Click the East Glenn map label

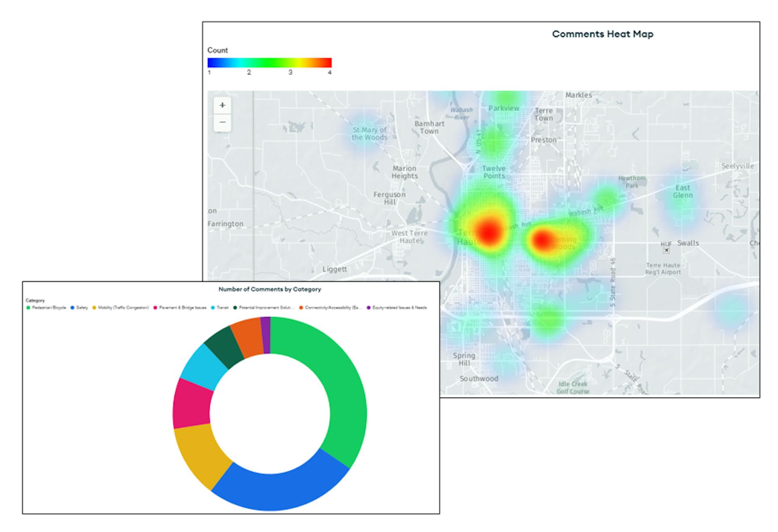pos(683,192)
